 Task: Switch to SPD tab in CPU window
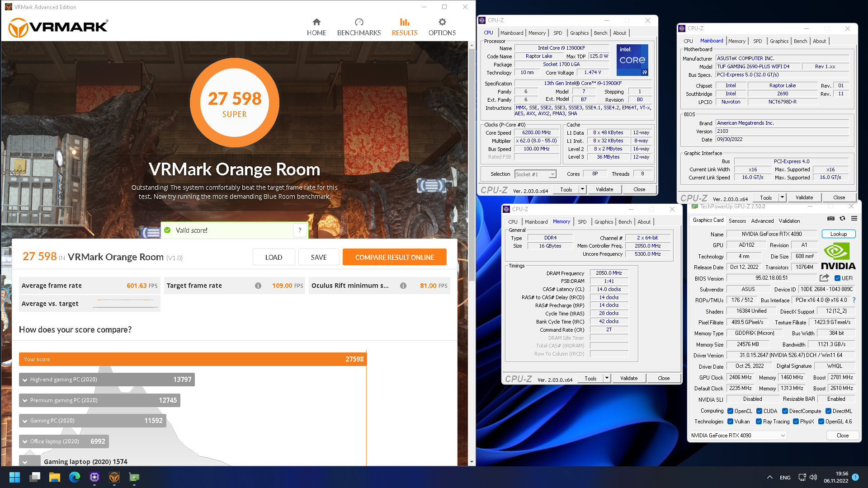[557, 33]
